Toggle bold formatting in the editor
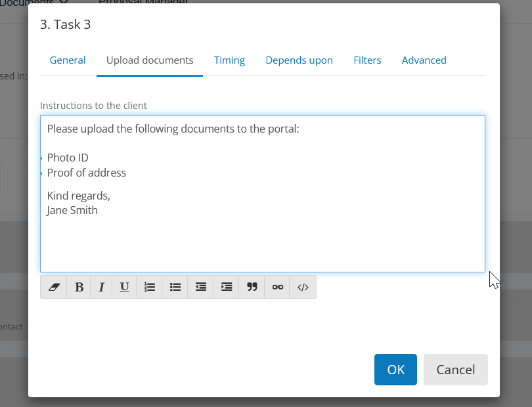The width and height of the screenshot is (532, 407). [x=78, y=287]
